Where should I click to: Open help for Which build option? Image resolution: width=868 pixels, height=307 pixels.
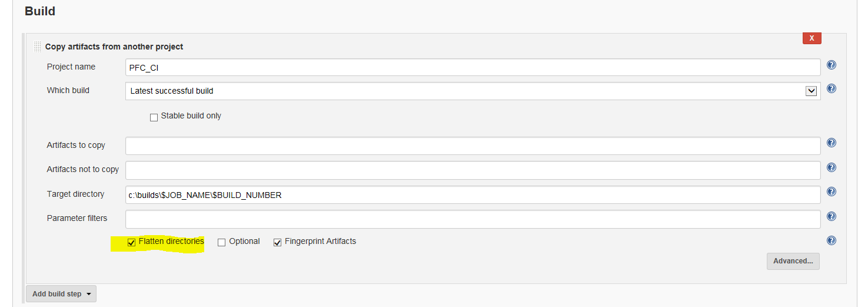pos(832,88)
